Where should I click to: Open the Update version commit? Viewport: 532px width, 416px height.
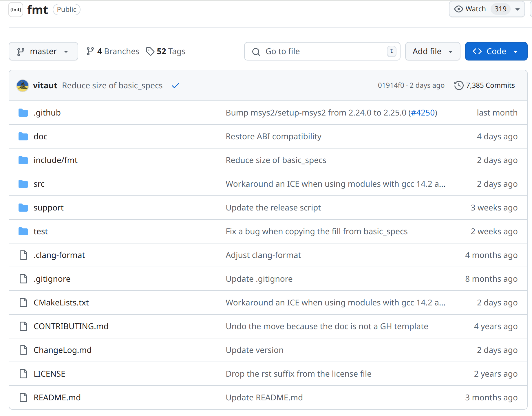coord(255,350)
